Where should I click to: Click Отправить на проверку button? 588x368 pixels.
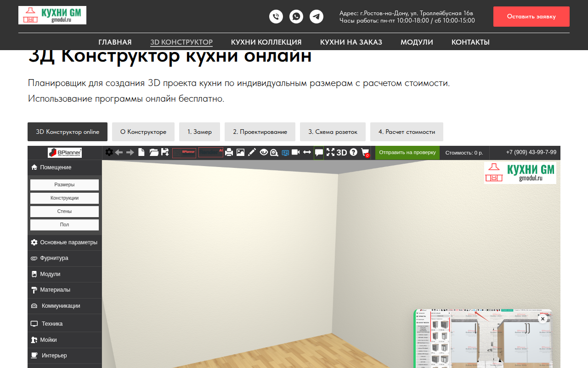coord(407,152)
